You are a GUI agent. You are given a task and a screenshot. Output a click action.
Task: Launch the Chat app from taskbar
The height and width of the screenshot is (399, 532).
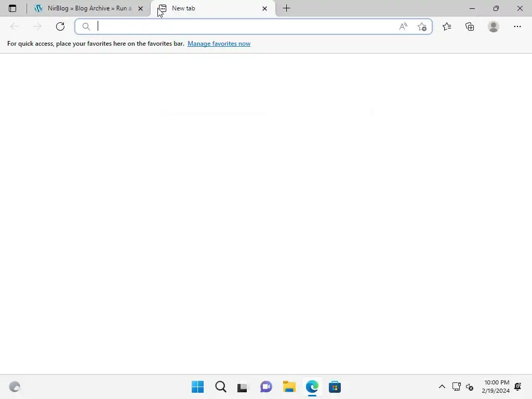[266, 387]
